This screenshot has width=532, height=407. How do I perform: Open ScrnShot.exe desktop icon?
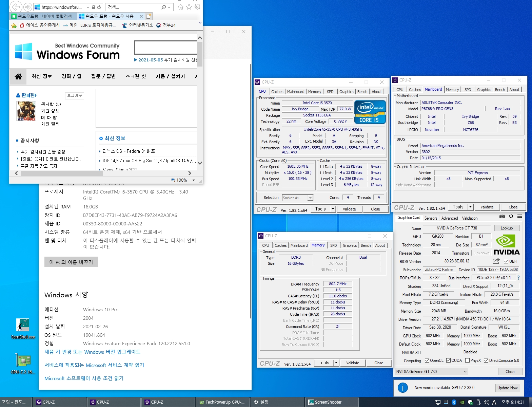(x=23, y=329)
